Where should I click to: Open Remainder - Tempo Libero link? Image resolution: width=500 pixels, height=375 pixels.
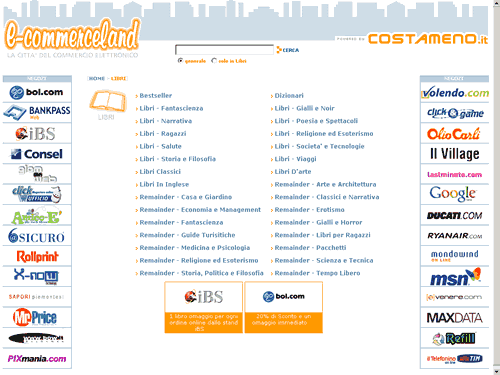pyautogui.click(x=317, y=273)
